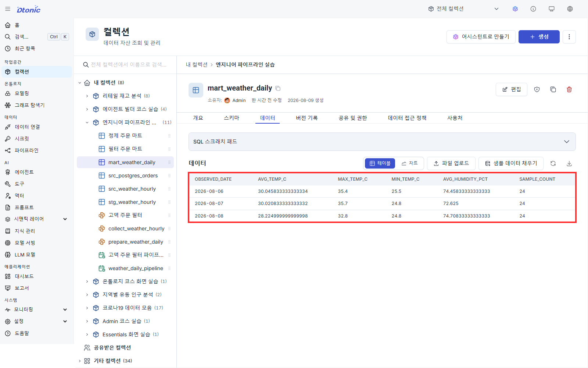The height and width of the screenshot is (368, 588).
Task: Copy the mart_weather_daily name
Action: [x=278, y=88]
